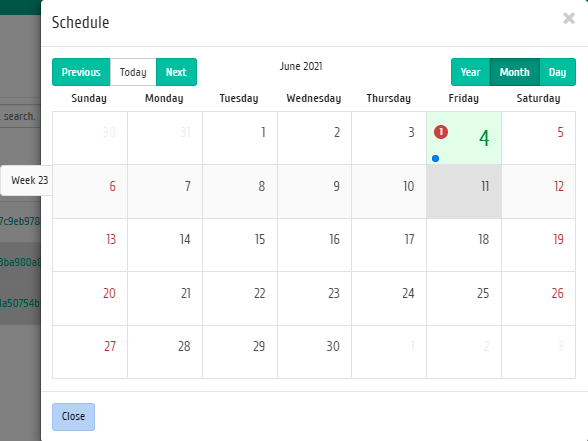Select Friday June 11 cell

pos(464,192)
